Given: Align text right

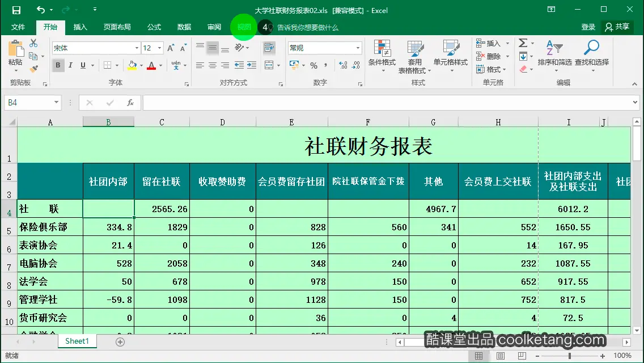Looking at the screenshot, I should 225,65.
